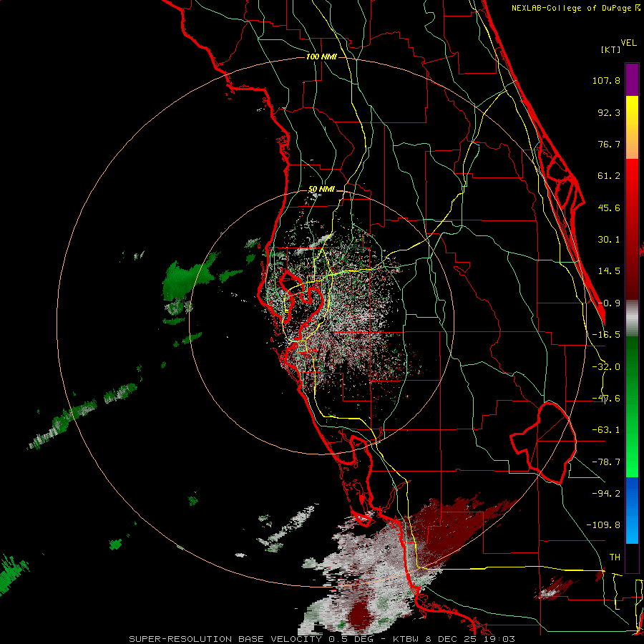Click the -32.0 scale value

coord(606,367)
